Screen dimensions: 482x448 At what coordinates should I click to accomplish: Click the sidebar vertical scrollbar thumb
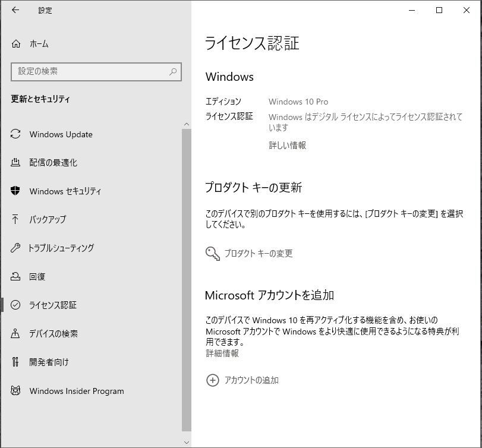coord(186,280)
